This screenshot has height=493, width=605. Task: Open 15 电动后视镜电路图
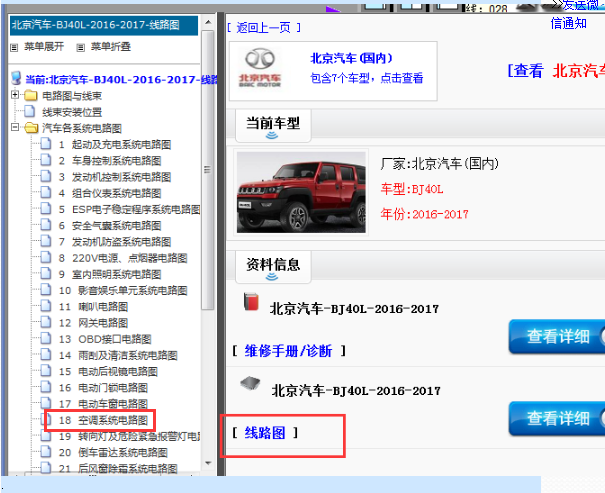tap(108, 371)
